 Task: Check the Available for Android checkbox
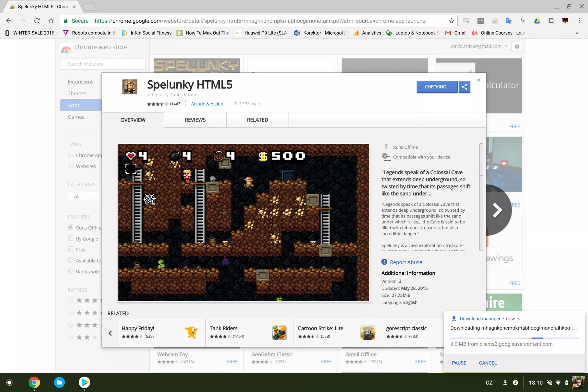pyautogui.click(x=71, y=260)
